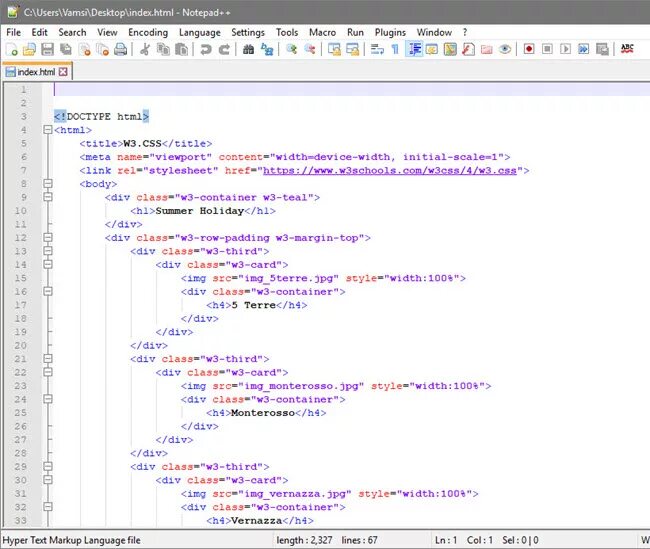Viewport: 650px width, 549px height.
Task: Collapse the w3-container fold on line 16
Action: click(x=48, y=292)
